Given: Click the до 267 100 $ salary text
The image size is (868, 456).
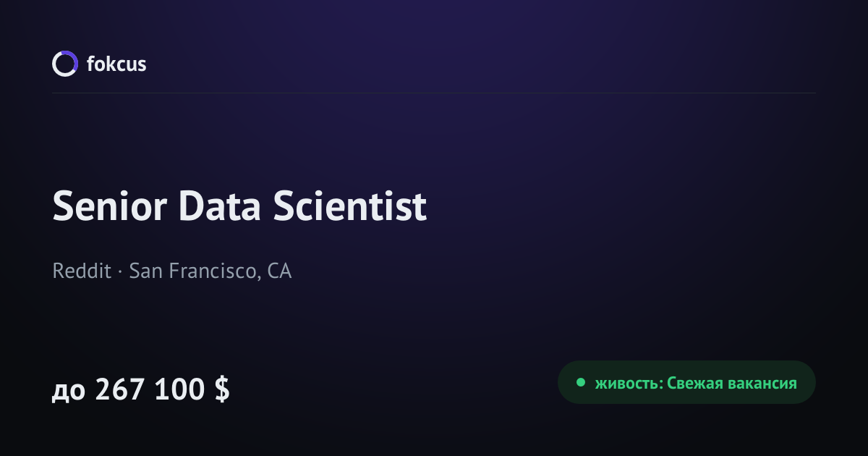Looking at the screenshot, I should click(141, 389).
